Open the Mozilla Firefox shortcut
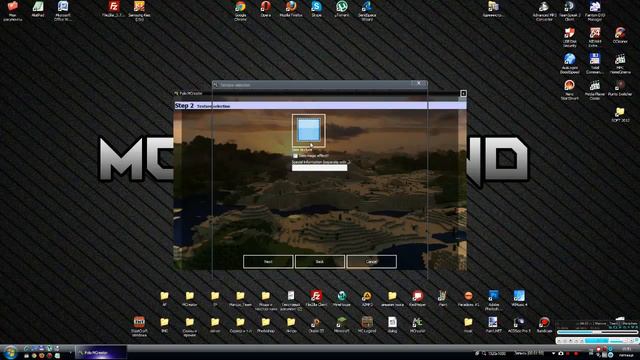Image resolution: width=640 pixels, height=360 pixels. click(x=291, y=9)
